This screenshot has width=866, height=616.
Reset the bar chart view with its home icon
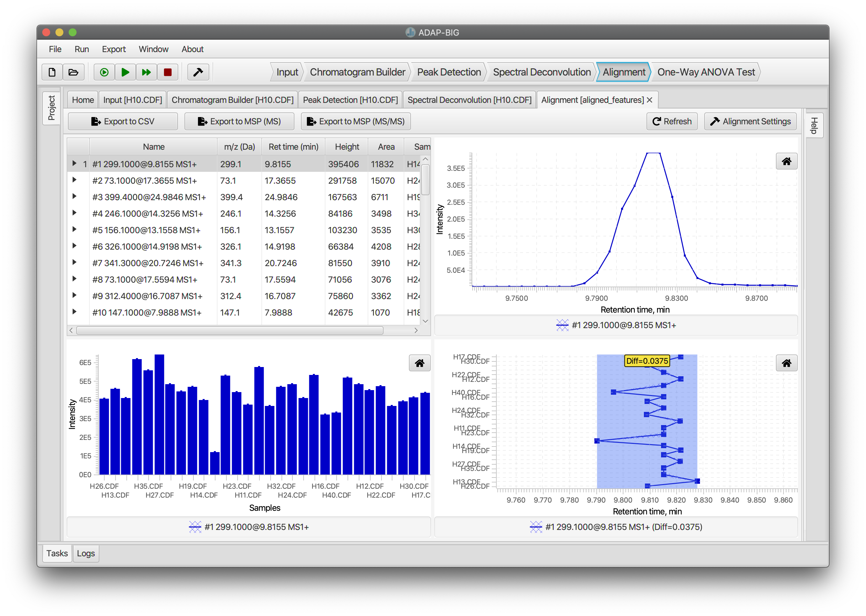pyautogui.click(x=419, y=363)
